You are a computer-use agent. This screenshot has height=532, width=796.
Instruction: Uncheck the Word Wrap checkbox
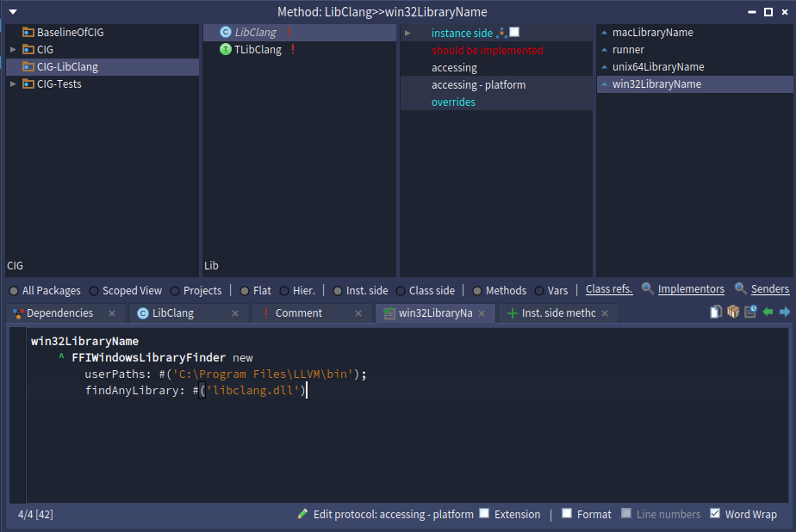715,514
